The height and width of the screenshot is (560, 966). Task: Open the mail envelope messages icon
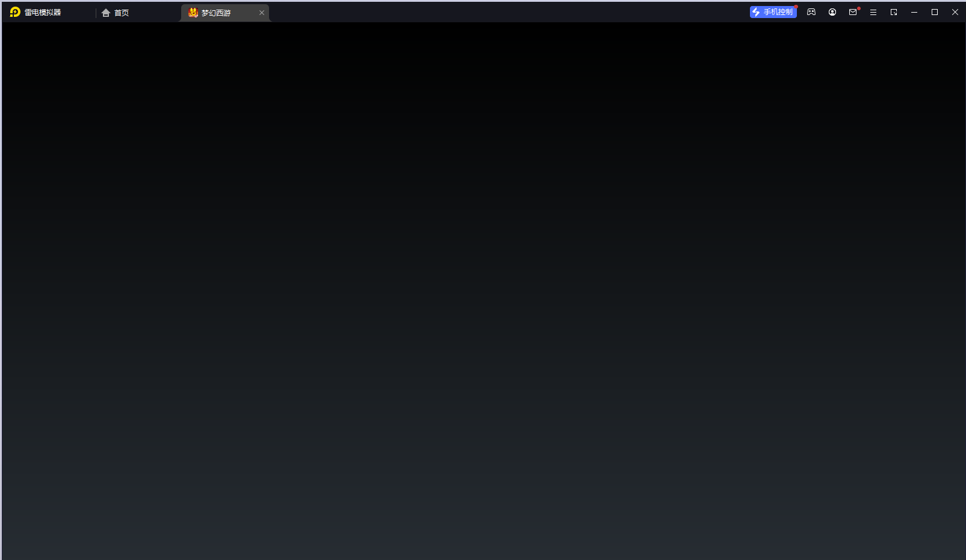(852, 12)
